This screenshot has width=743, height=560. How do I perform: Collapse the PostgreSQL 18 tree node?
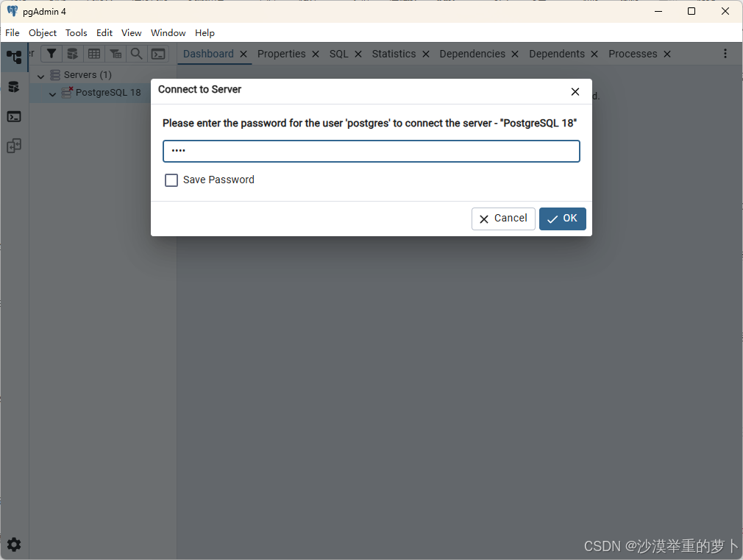pyautogui.click(x=52, y=94)
